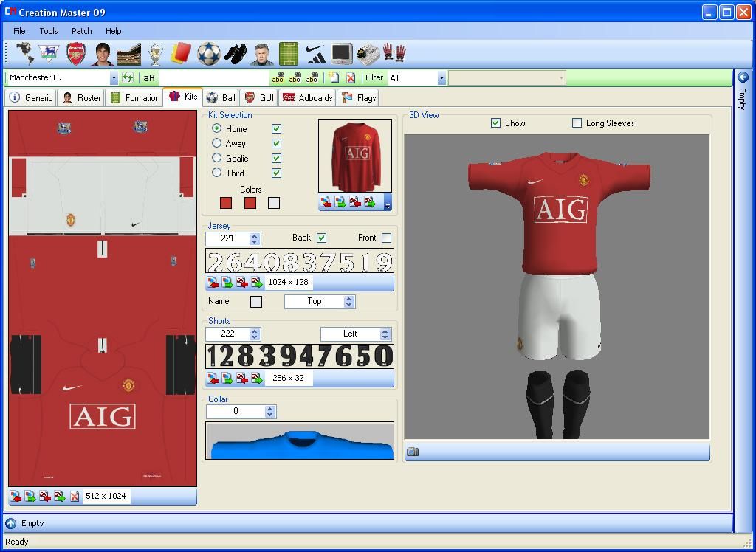
Task: Open the Trophy tournament icon
Action: [x=155, y=54]
